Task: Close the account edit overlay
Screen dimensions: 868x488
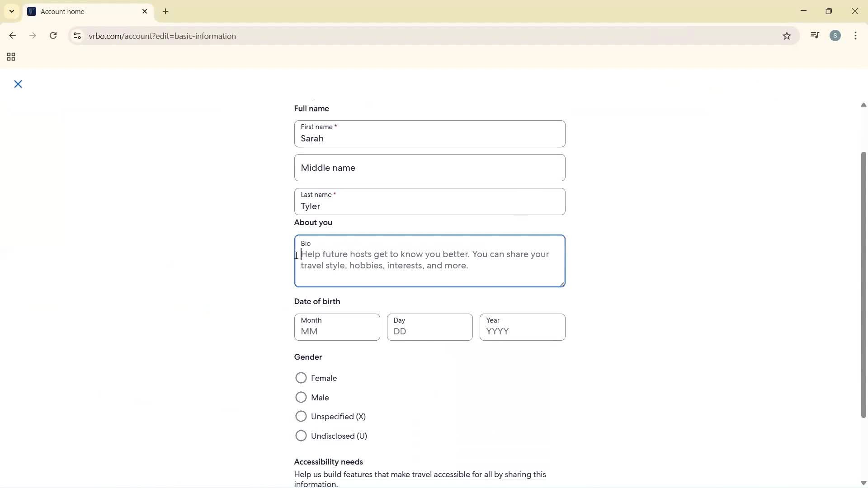Action: point(18,84)
